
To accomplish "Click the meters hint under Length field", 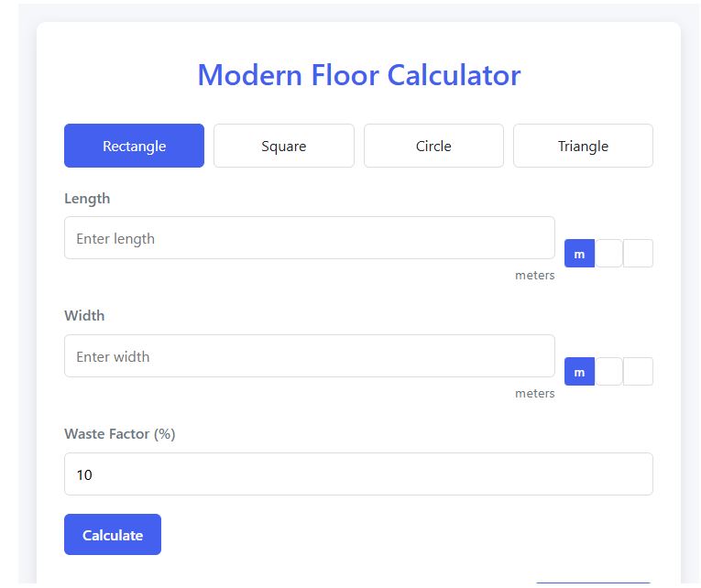I will (535, 276).
